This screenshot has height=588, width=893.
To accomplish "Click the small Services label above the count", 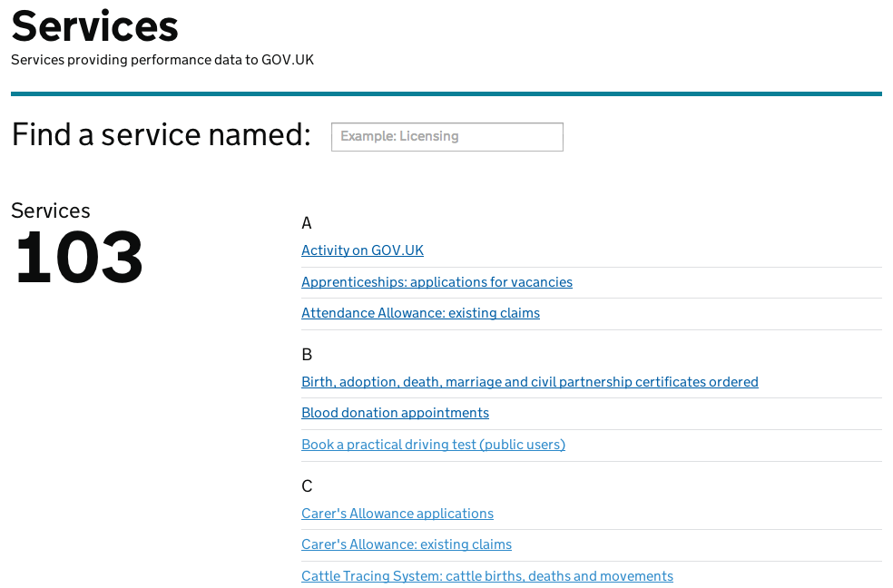I will pos(51,211).
